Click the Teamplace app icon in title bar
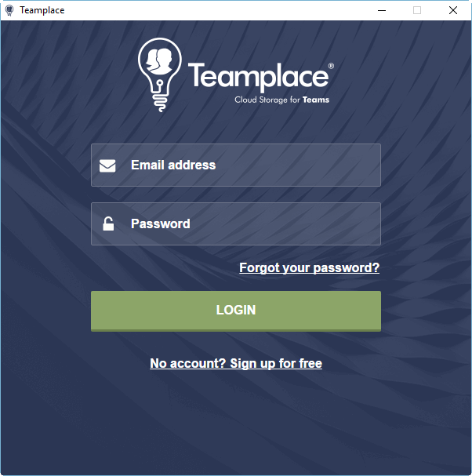This screenshot has width=472, height=476. click(x=9, y=10)
